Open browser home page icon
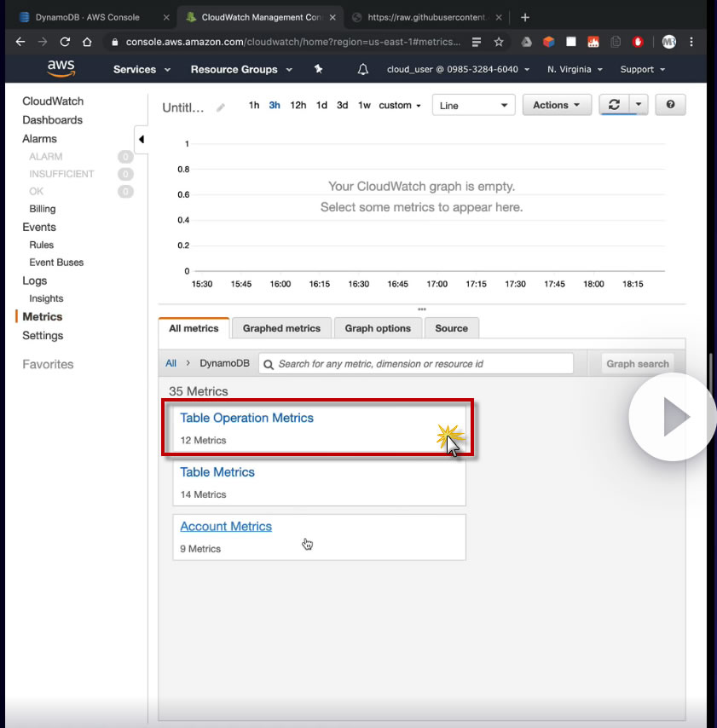Image resolution: width=717 pixels, height=728 pixels. point(87,42)
